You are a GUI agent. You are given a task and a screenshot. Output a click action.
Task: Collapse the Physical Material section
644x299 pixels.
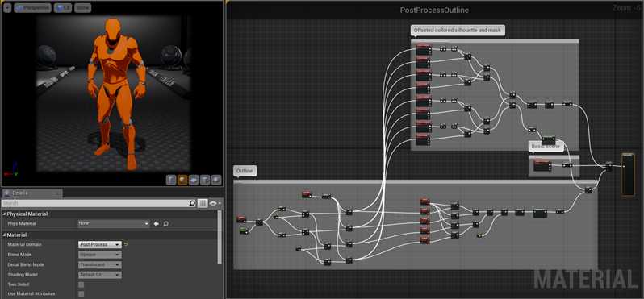[5, 214]
